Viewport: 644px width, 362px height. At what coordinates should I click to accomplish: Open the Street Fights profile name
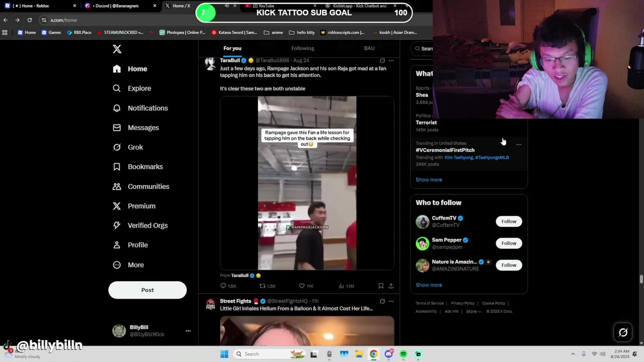tap(235, 301)
